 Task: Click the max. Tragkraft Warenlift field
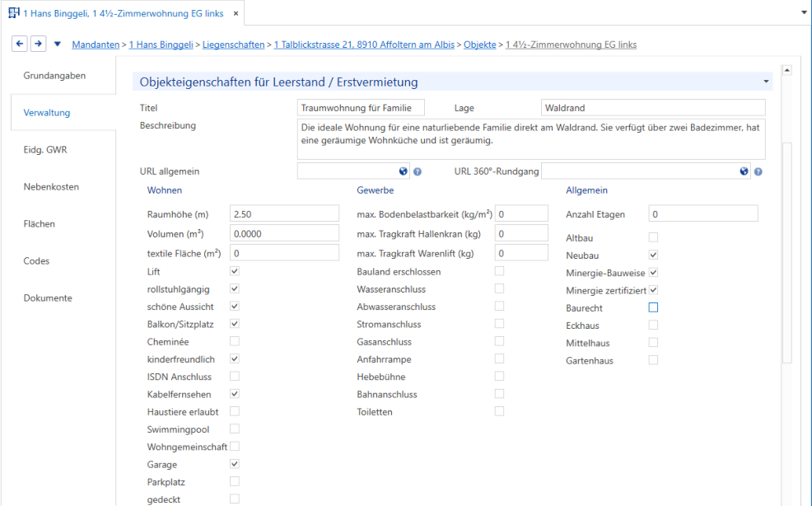[521, 254]
